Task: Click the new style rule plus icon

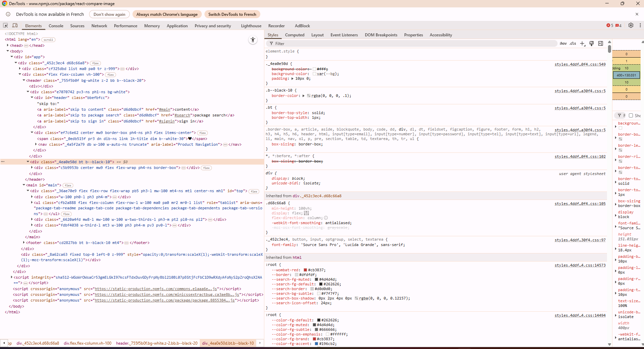Action: pyautogui.click(x=582, y=43)
